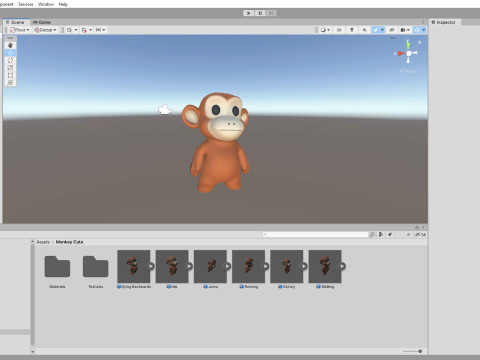The image size is (480, 360).
Task: Open the grid visibility dropdown
Action: 72,30
